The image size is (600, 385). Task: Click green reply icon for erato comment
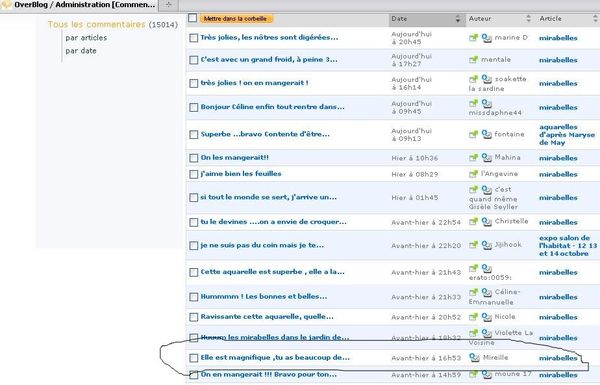coord(473,268)
